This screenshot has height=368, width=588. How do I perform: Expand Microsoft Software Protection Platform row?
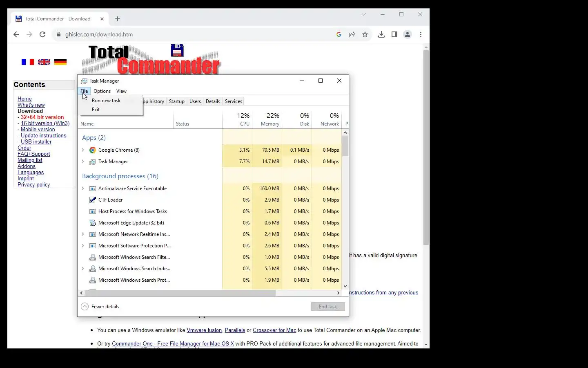tap(83, 246)
